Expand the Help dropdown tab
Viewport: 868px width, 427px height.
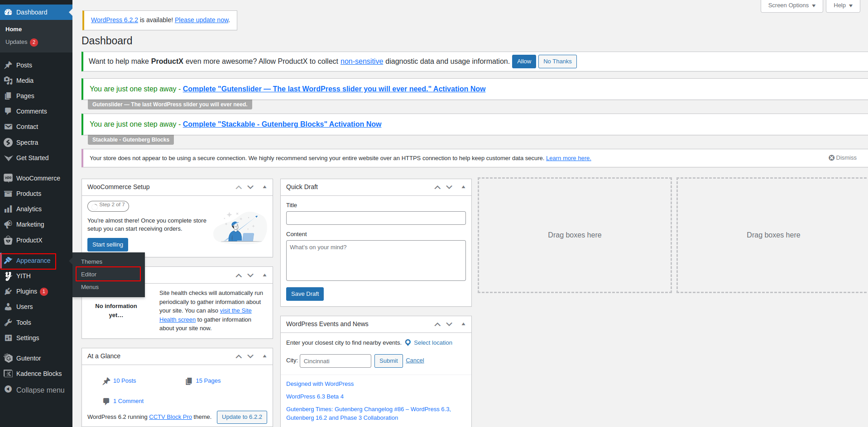[x=843, y=5]
